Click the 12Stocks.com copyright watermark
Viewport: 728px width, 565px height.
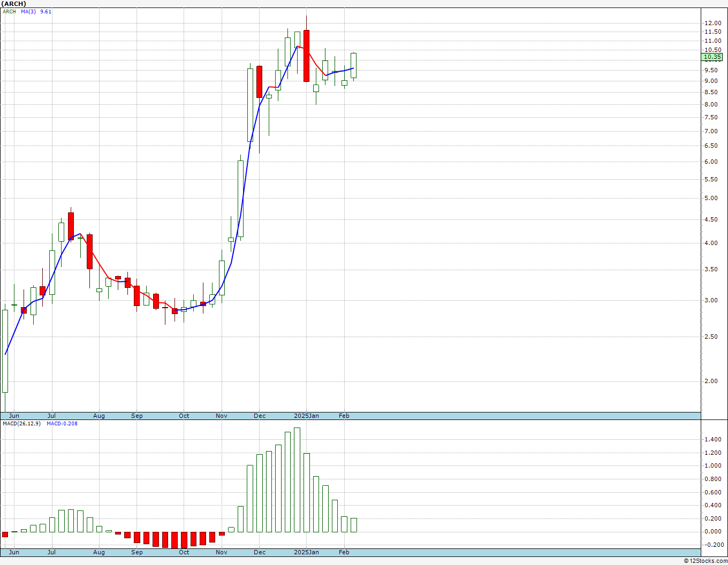click(705, 561)
